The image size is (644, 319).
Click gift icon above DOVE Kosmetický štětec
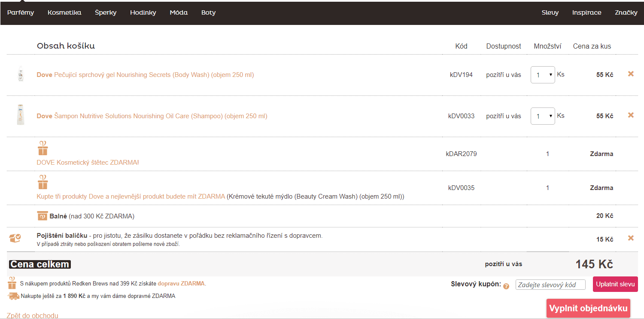coord(43,148)
